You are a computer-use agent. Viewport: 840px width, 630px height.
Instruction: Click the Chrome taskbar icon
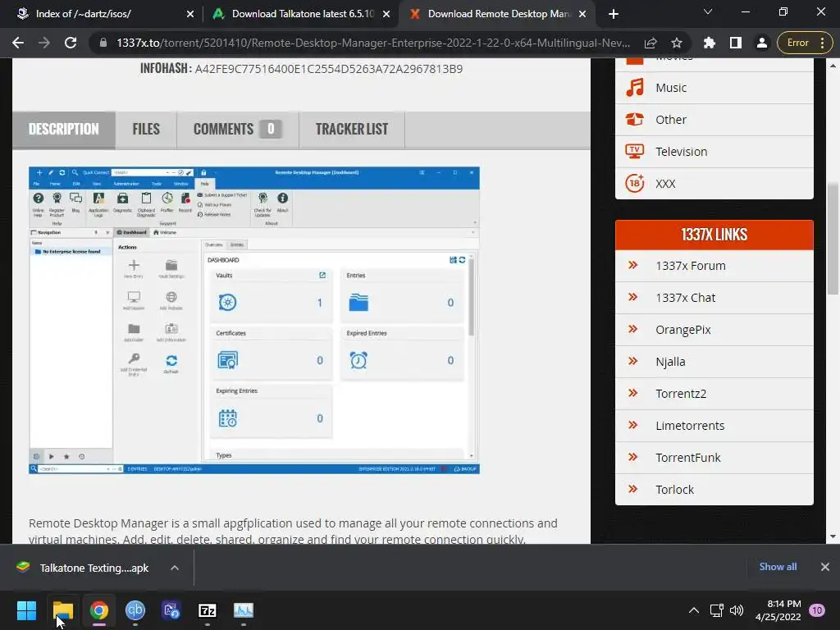pos(99,610)
